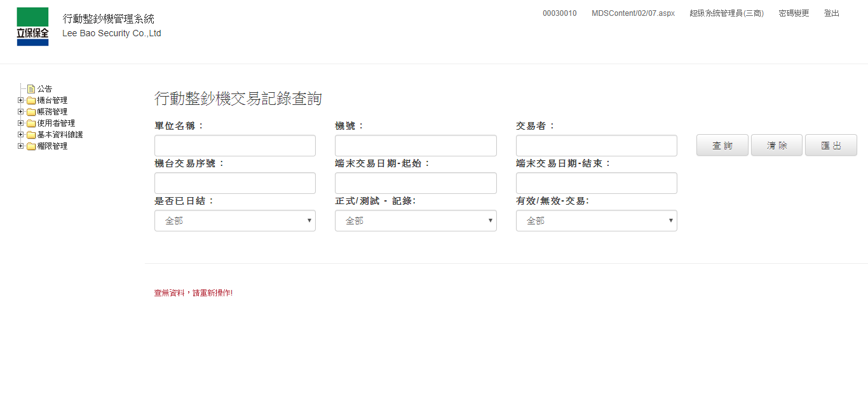Click the 基本資料維護 folder icon

coord(31,135)
